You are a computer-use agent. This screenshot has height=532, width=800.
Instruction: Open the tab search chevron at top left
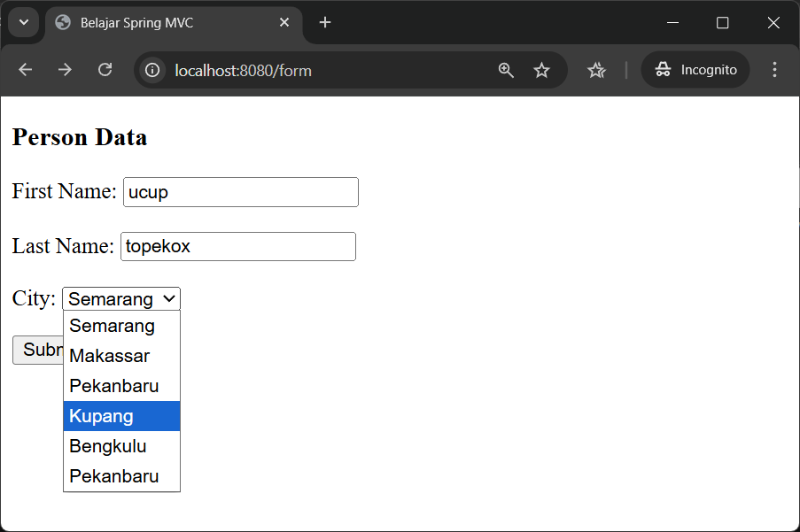23,23
